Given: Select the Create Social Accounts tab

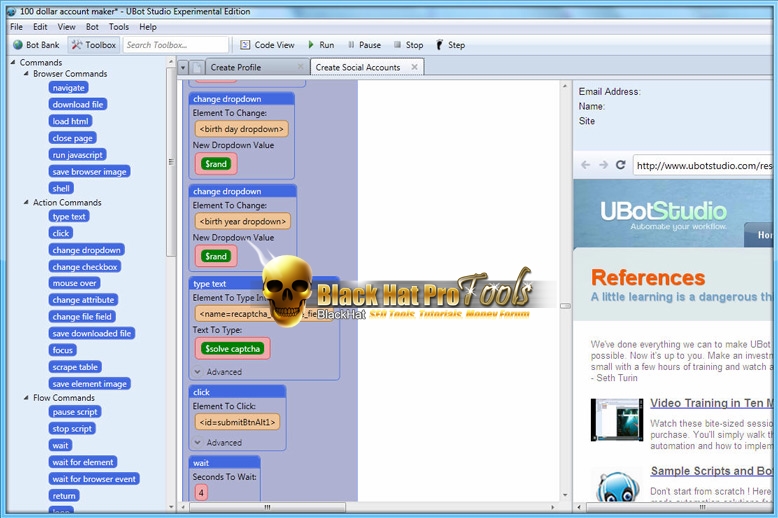Looking at the screenshot, I should pos(358,67).
